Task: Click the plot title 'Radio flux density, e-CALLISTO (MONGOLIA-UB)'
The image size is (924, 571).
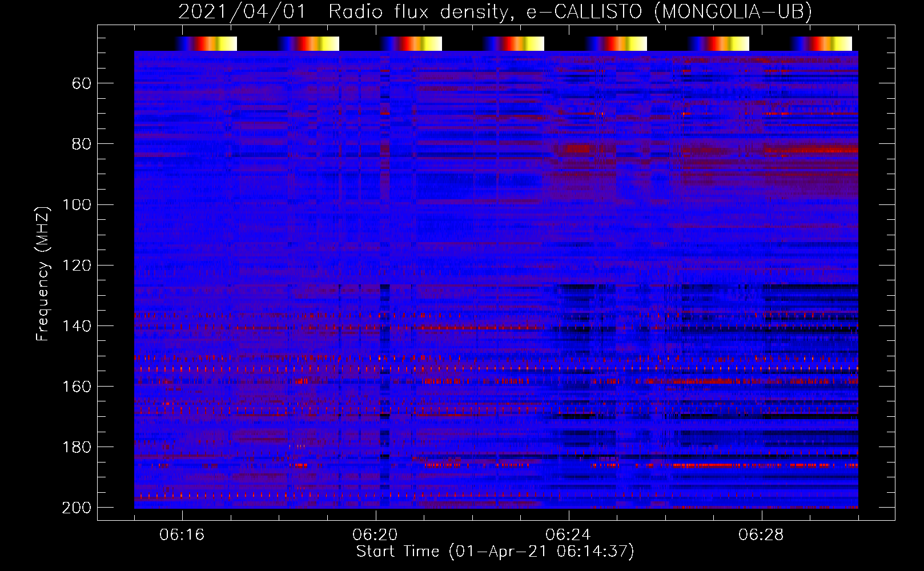Action: pos(570,12)
